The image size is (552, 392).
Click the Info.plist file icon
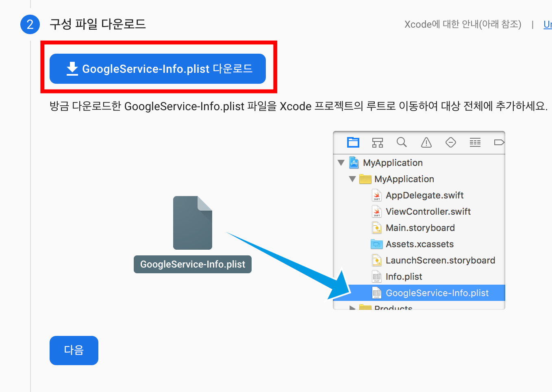pos(377,277)
